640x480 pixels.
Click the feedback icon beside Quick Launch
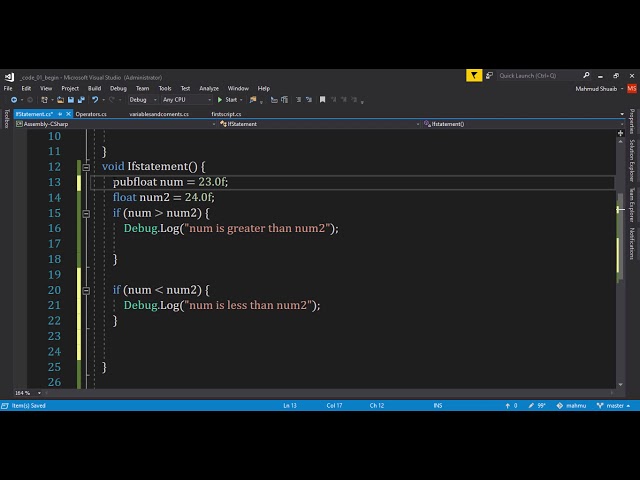489,76
